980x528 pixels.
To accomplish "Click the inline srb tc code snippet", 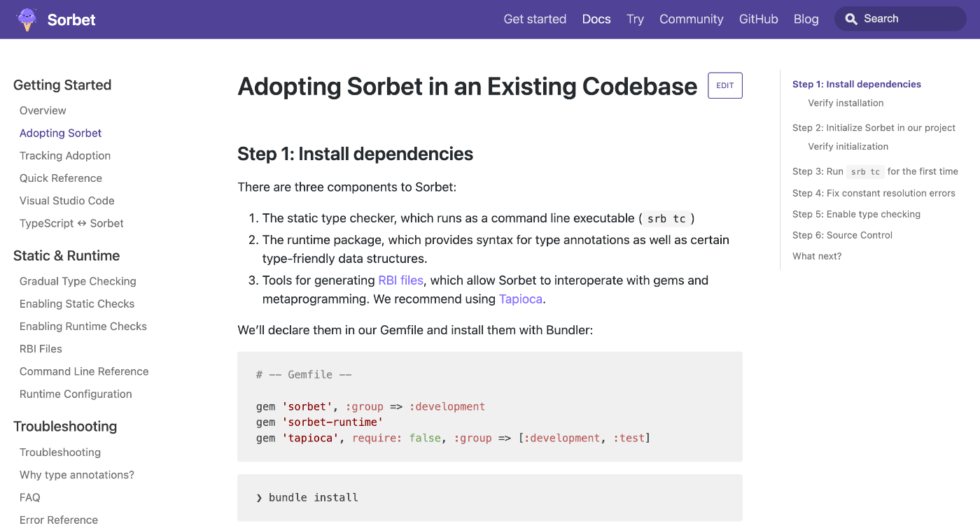I will point(666,219).
